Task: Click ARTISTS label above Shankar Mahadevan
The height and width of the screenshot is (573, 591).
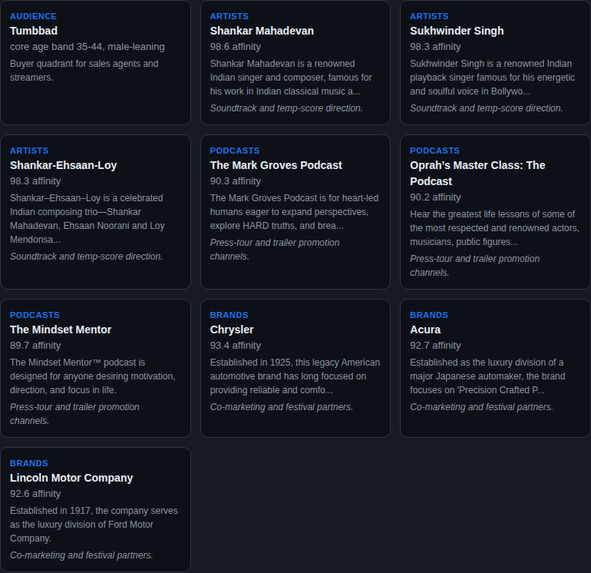Action: click(229, 16)
